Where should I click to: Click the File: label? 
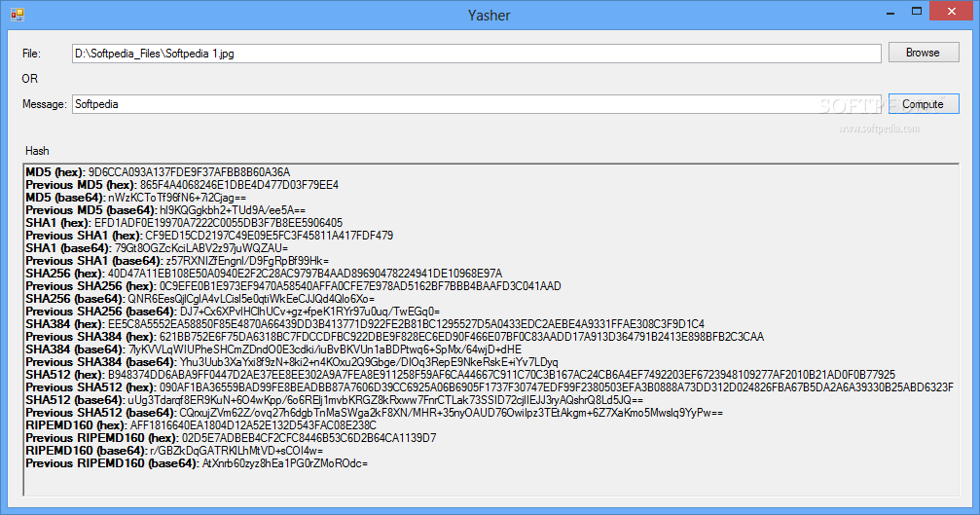click(31, 54)
